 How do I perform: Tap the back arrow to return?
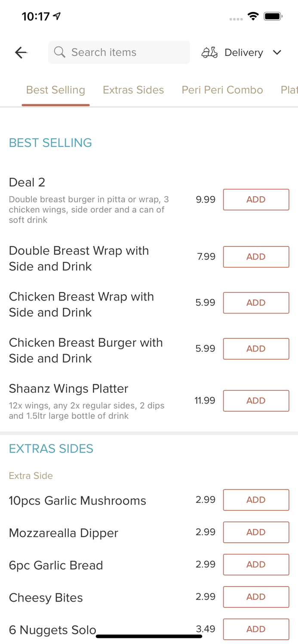click(21, 52)
